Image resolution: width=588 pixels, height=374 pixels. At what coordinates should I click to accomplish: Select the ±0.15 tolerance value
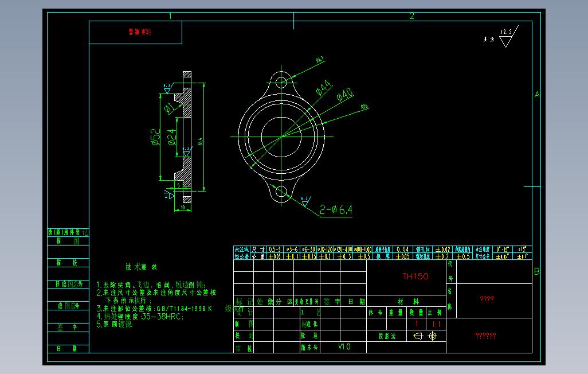tap(308, 256)
